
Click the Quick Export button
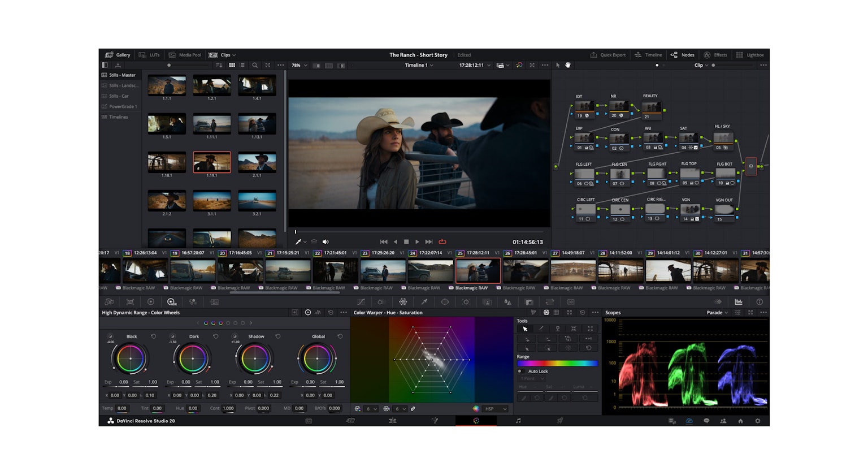coord(608,55)
